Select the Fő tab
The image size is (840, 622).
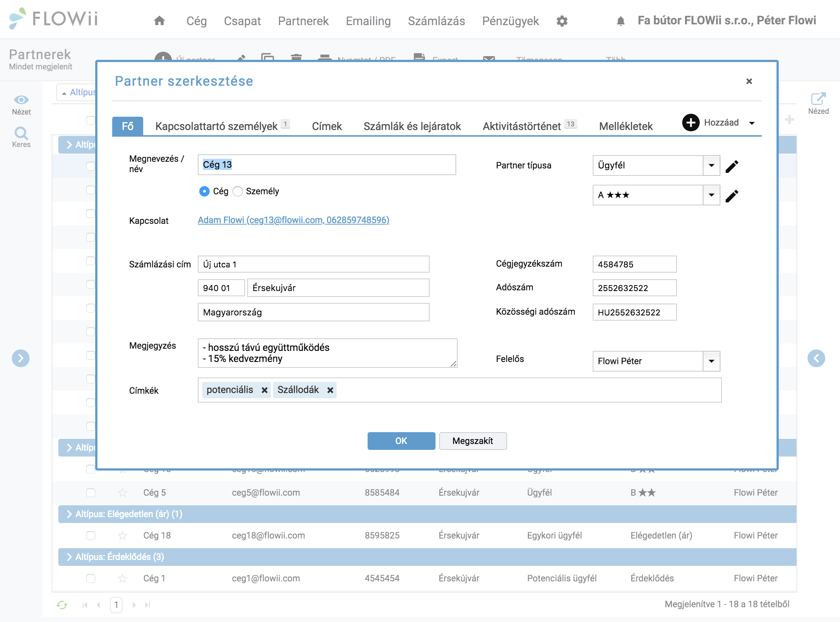coord(128,126)
